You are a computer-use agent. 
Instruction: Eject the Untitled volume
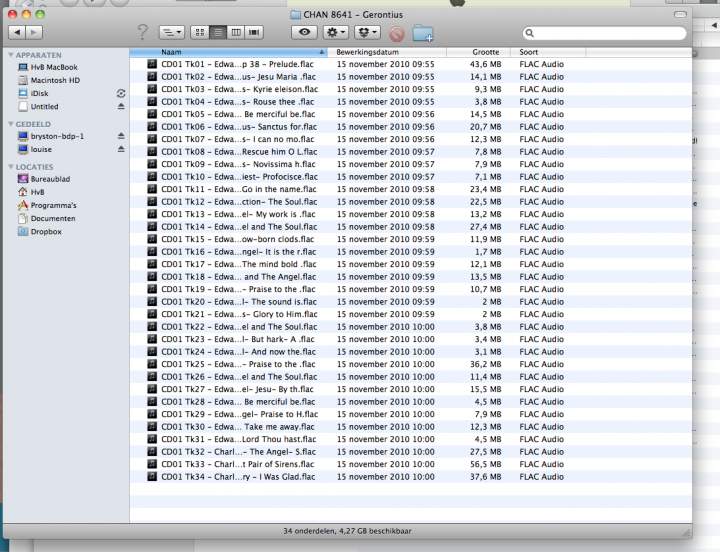[121, 106]
